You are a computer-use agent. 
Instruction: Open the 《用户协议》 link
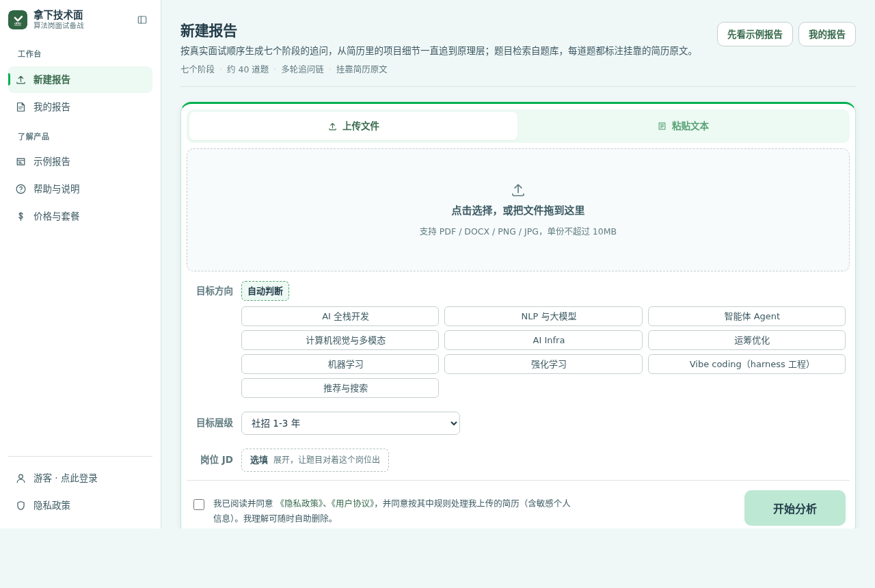pyautogui.click(x=351, y=503)
